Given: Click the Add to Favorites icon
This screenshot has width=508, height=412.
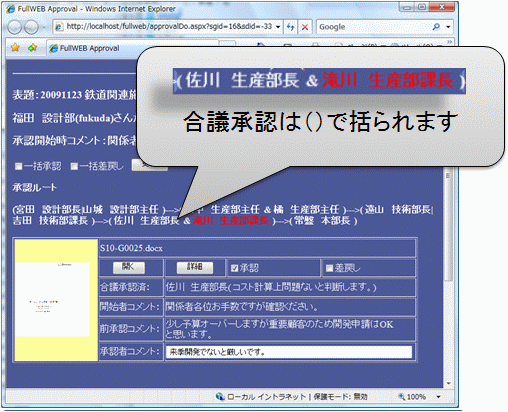Looking at the screenshot, I should tap(32, 48).
